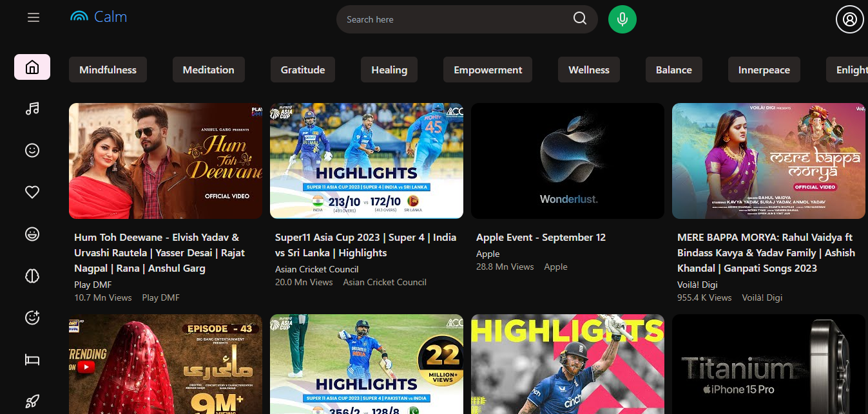This screenshot has width=868, height=414.
Task: Select the Wellness category chip
Action: coord(589,70)
